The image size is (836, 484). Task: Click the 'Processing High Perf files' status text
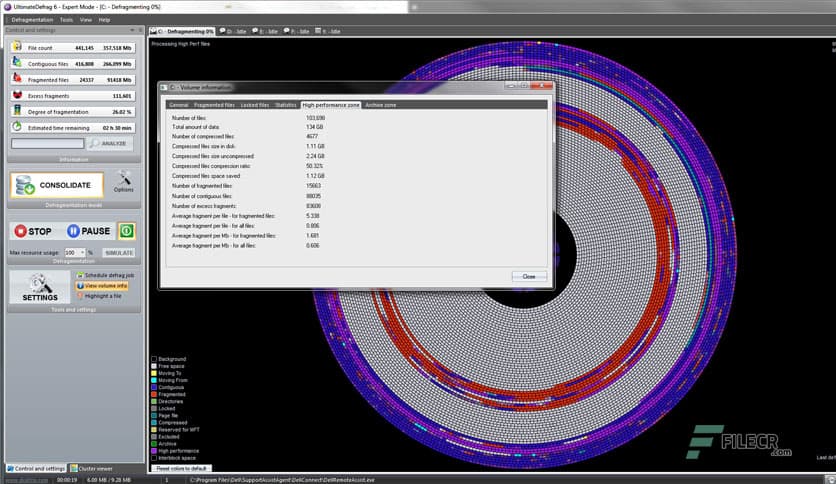click(x=181, y=44)
